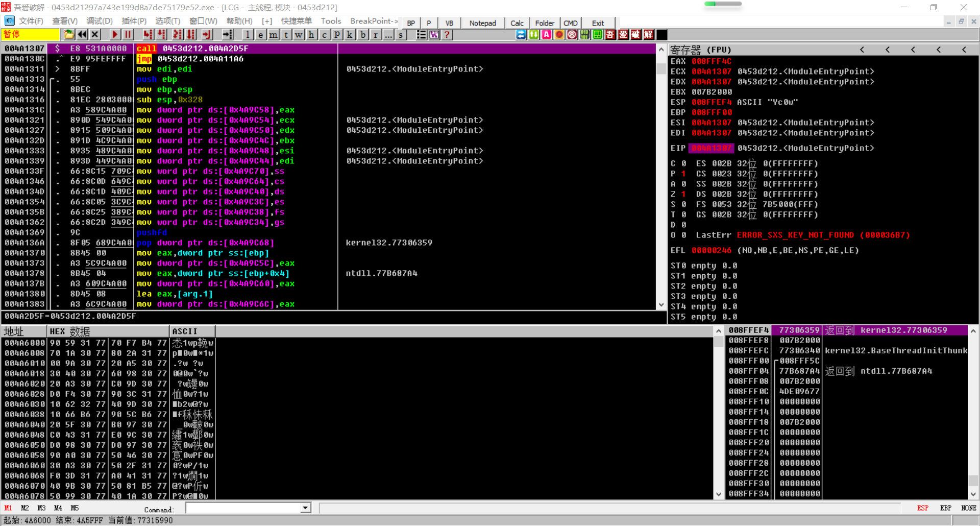The width and height of the screenshot is (980, 526).
Task: Open breakpoints window with the b icon
Action: [x=362, y=34]
